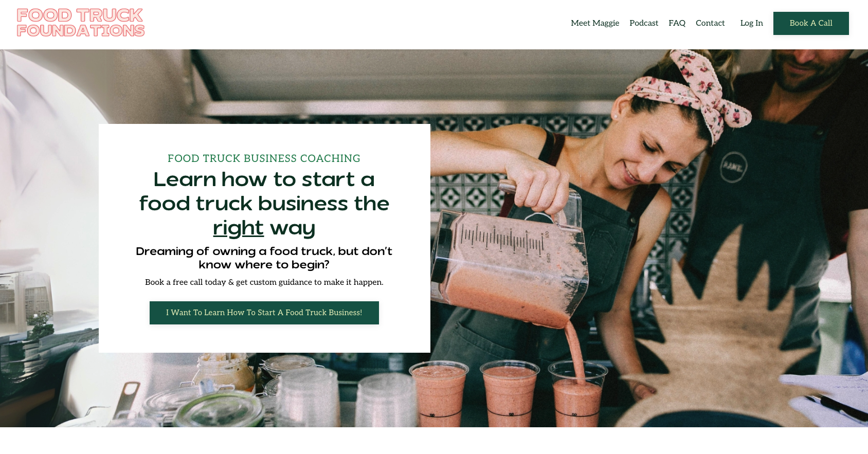Click the middle smoothie cup in photo
This screenshot has height=454, width=868.
click(509, 393)
